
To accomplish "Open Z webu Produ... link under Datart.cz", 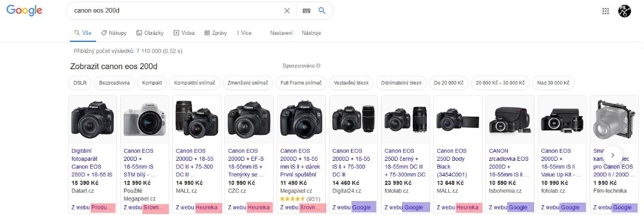I will point(92,207).
